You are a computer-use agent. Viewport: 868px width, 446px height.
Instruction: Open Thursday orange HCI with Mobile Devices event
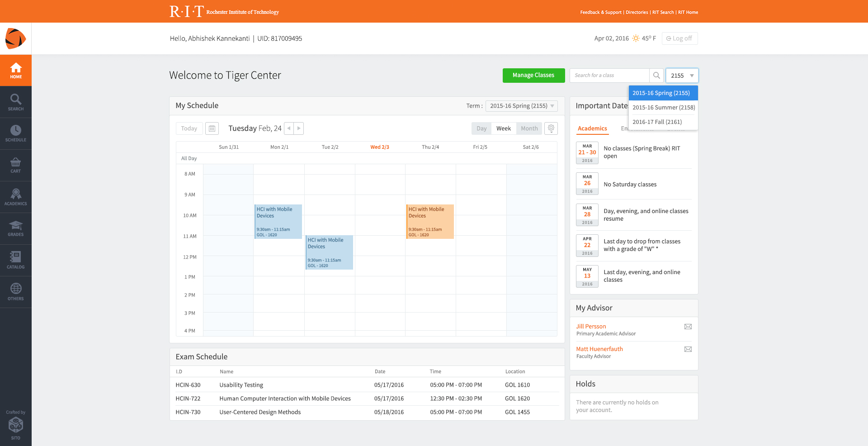point(430,222)
